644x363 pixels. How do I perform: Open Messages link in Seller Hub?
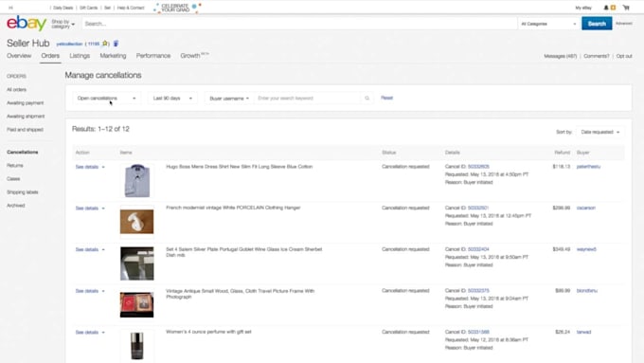coord(561,56)
